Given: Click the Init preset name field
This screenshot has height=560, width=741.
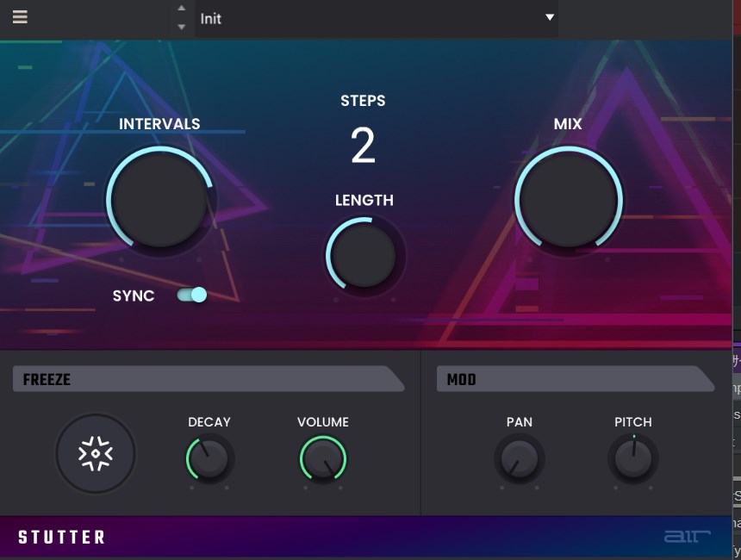Looking at the screenshot, I should tap(362, 18).
